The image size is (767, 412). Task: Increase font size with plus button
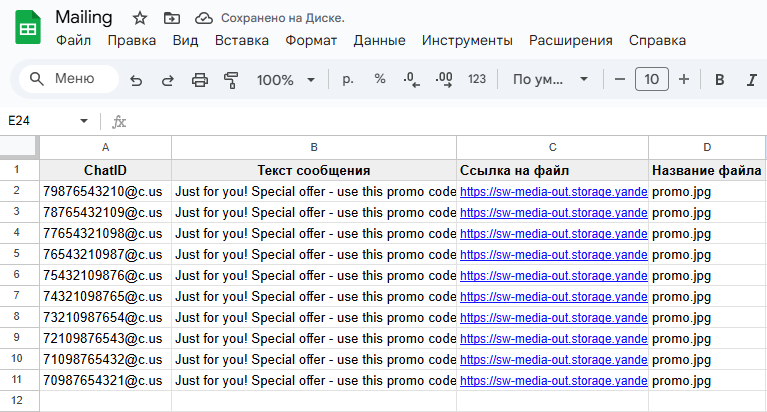pos(684,79)
